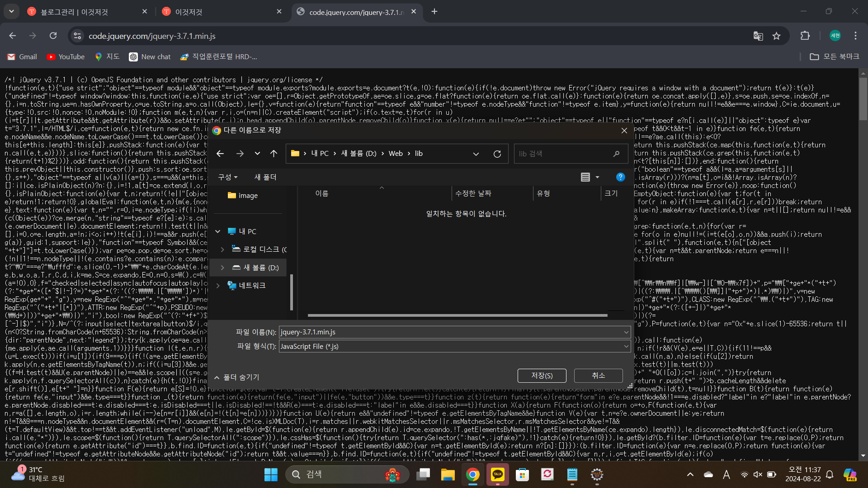Open view options dropdown arrow

pyautogui.click(x=597, y=177)
